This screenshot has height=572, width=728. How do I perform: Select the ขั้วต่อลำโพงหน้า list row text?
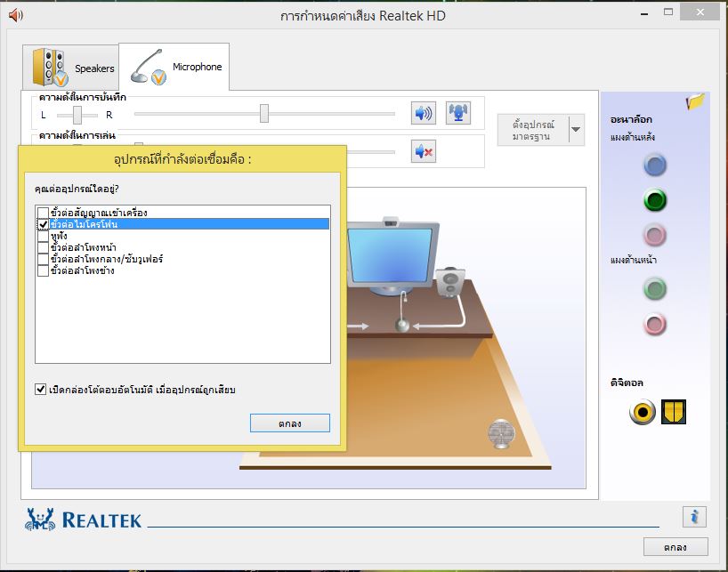pos(84,247)
